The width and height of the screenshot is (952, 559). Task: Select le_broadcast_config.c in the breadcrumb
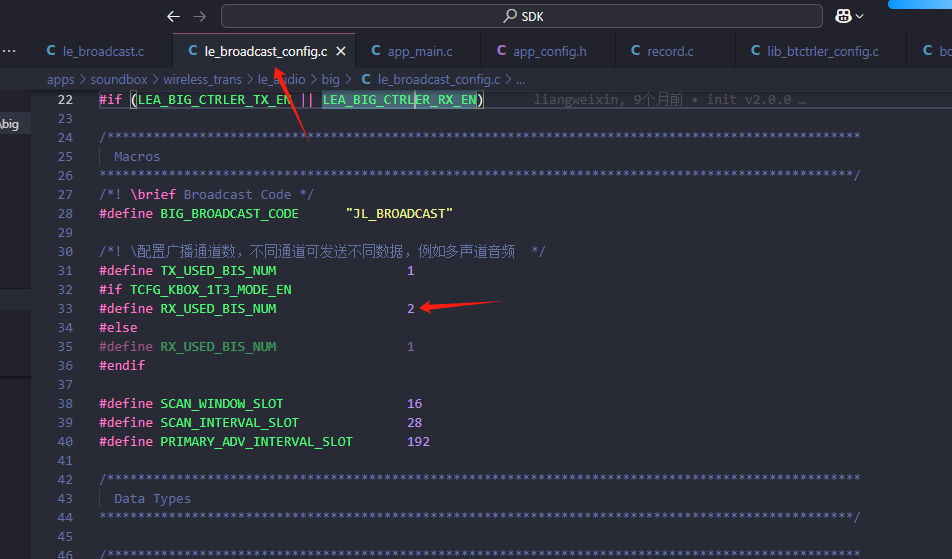pyautogui.click(x=438, y=80)
